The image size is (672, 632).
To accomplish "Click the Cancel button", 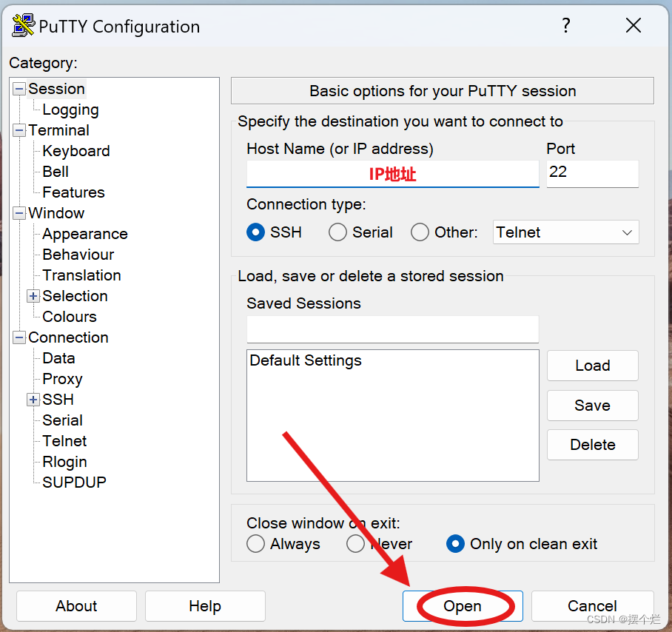I will click(592, 606).
